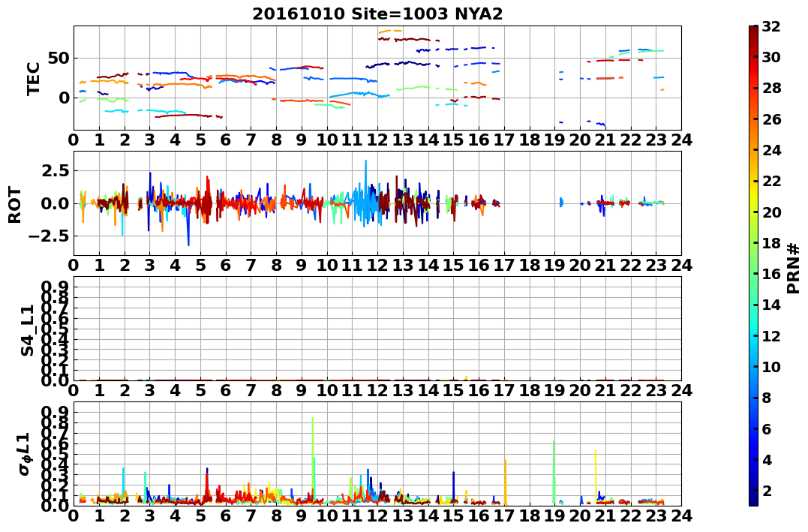Image resolution: width=808 pixels, height=532 pixels.
Task: Click hour "3" on the σφL1 panel x-axis
Action: pos(149,515)
